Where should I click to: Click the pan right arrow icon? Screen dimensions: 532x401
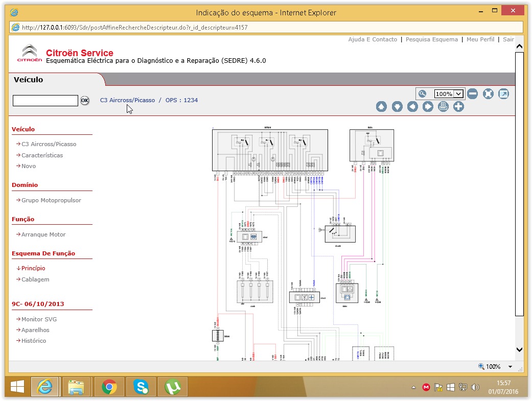428,107
